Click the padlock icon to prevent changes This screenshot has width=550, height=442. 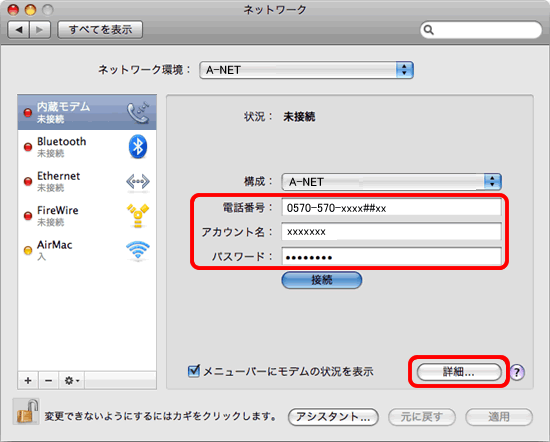click(x=26, y=411)
